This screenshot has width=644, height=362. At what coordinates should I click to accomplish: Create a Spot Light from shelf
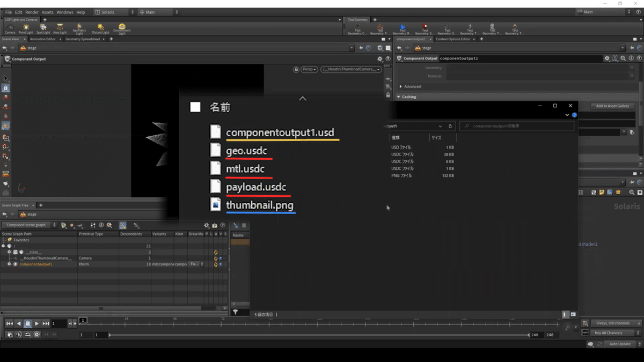point(43,28)
